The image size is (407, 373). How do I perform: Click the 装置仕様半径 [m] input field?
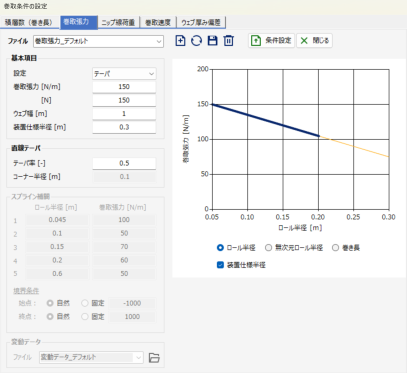(x=124, y=127)
